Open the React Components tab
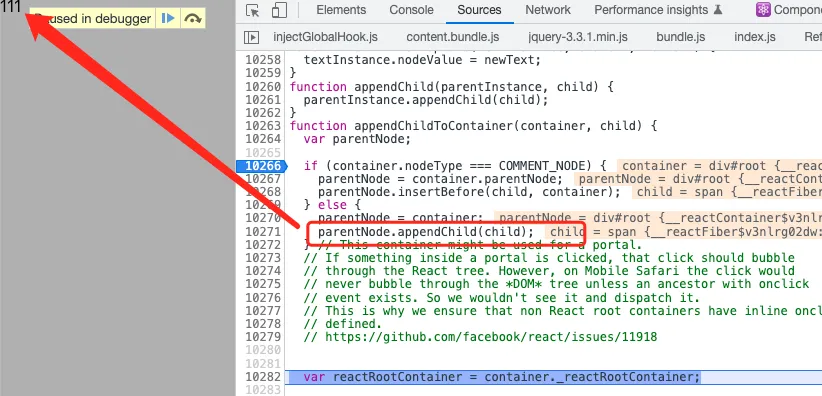822x396 pixels. pos(789,10)
